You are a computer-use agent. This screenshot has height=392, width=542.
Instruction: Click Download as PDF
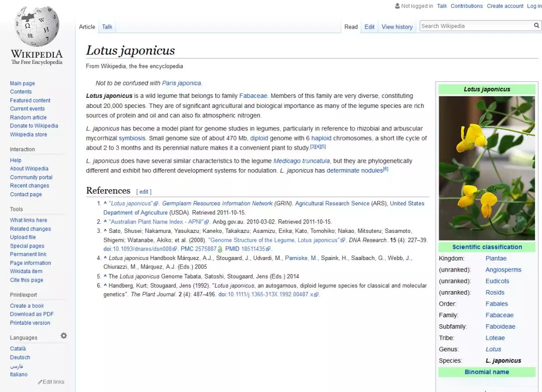coord(32,314)
